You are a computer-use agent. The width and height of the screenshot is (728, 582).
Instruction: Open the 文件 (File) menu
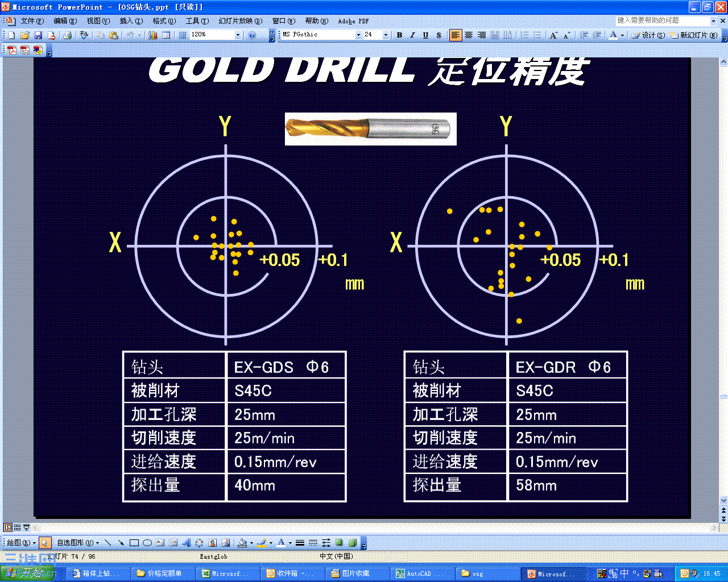(x=32, y=21)
